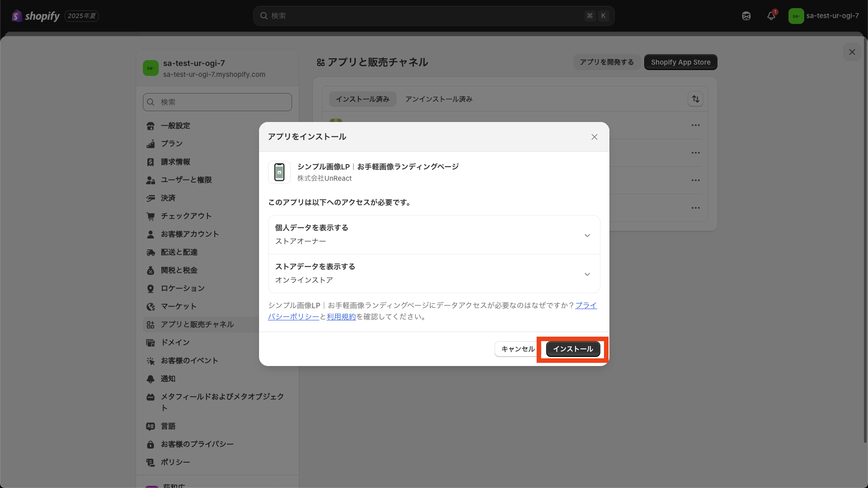
Task: Select the 決済 sidebar icon
Action: coord(151,198)
